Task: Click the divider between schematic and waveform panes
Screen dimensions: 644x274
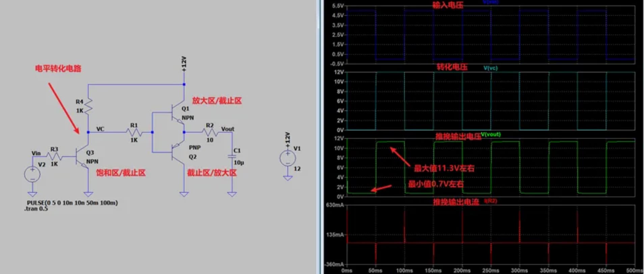Action: pyautogui.click(x=319, y=137)
